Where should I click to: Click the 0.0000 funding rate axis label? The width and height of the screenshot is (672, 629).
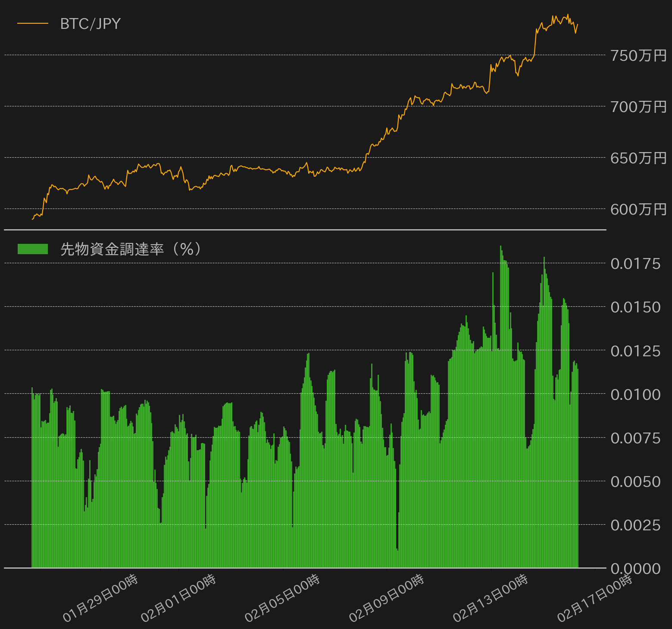coord(635,569)
